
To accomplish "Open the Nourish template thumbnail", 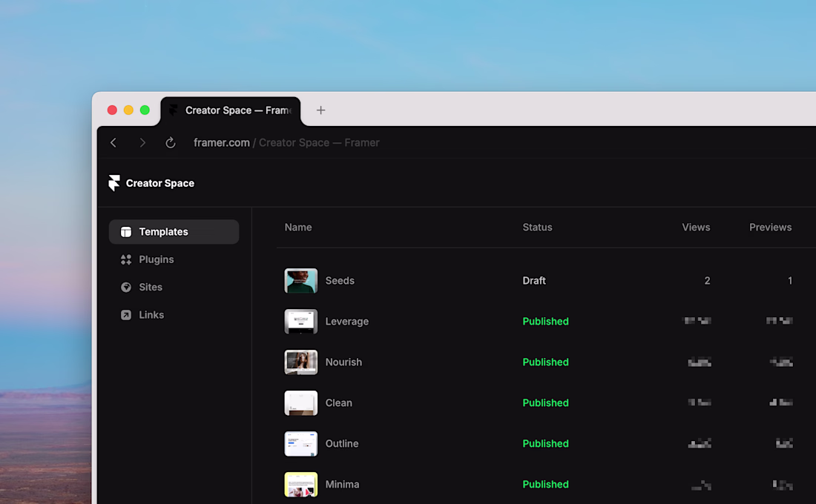I will coord(301,362).
